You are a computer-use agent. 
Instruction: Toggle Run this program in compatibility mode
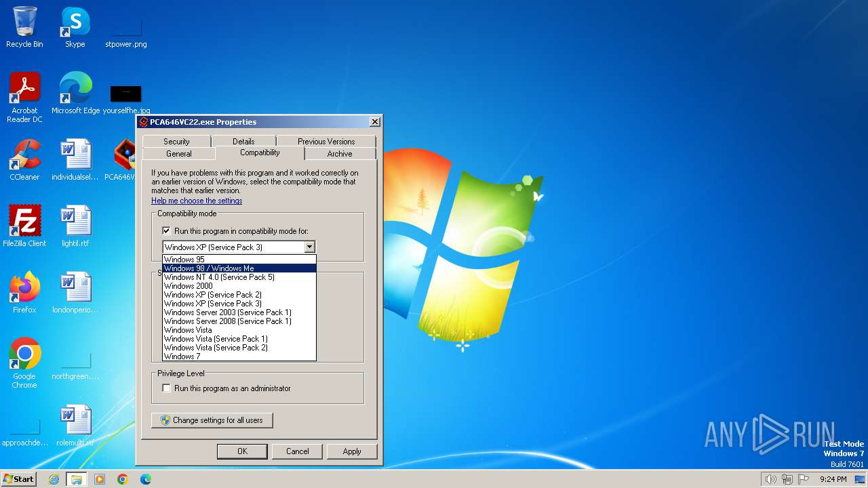coord(166,231)
